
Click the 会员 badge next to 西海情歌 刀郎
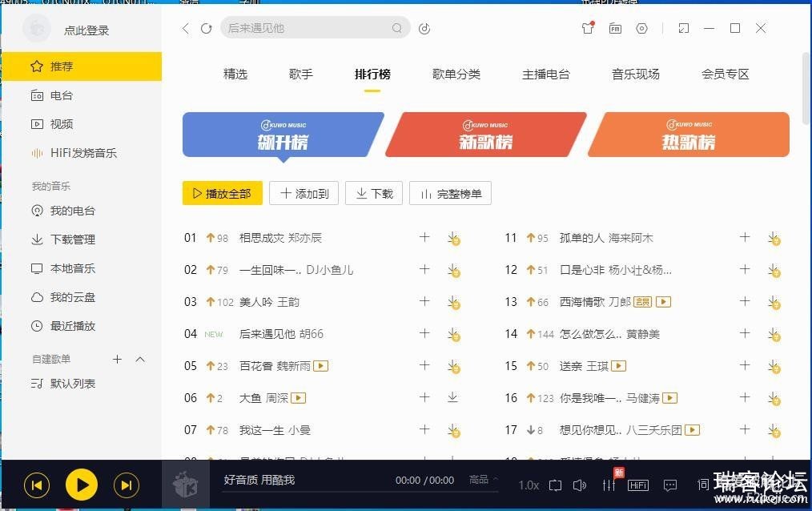(x=643, y=302)
